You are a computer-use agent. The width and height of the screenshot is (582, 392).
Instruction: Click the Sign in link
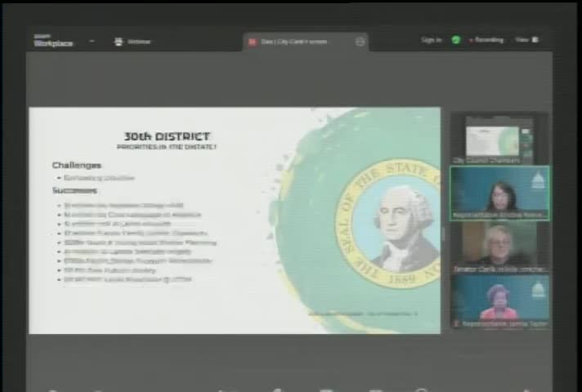[x=432, y=40]
